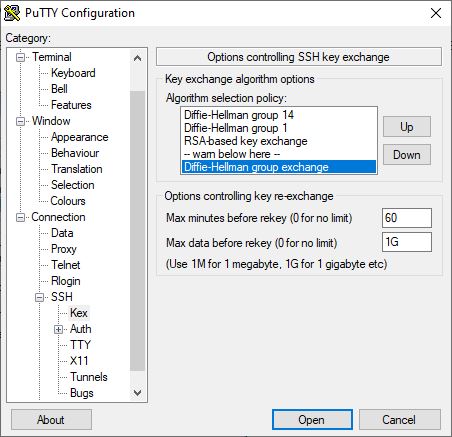
Task: Select Terminal category
Action: (52, 57)
